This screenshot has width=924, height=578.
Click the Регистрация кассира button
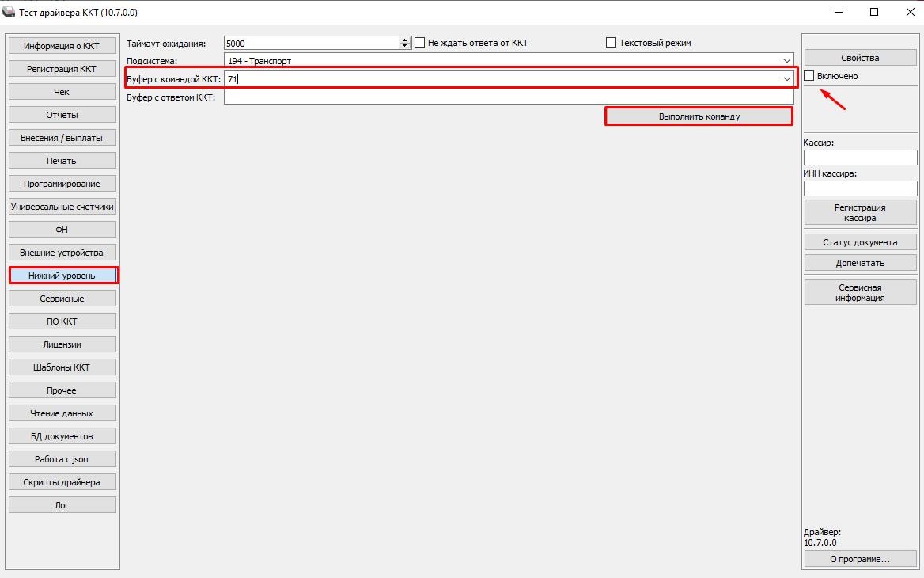point(861,212)
